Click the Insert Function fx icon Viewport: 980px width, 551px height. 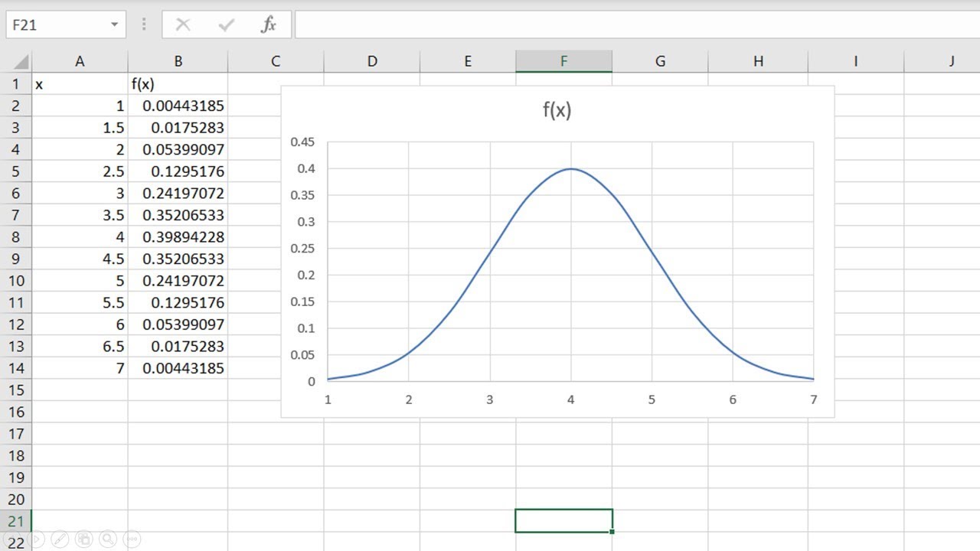[268, 25]
